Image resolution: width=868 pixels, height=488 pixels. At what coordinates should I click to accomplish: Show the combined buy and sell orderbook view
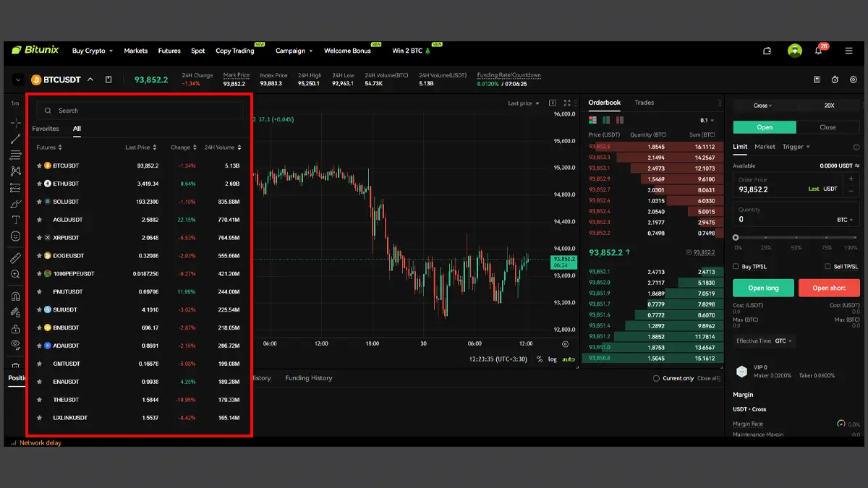click(593, 120)
